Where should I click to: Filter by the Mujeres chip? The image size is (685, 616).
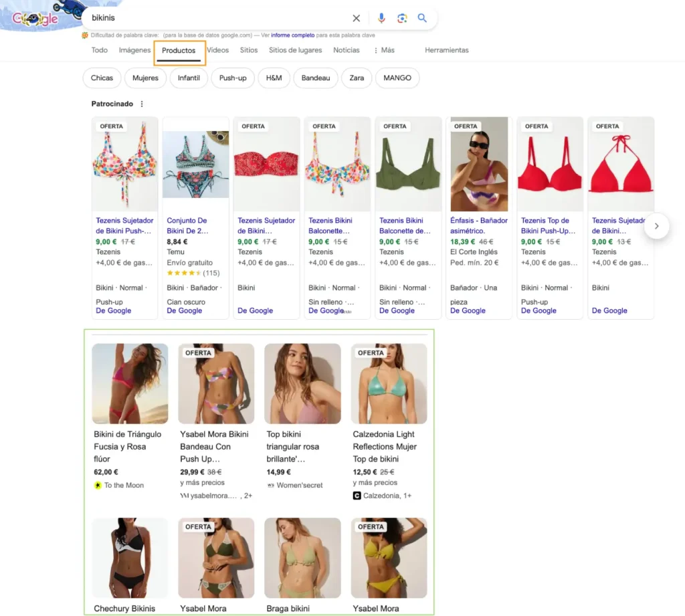tap(145, 78)
